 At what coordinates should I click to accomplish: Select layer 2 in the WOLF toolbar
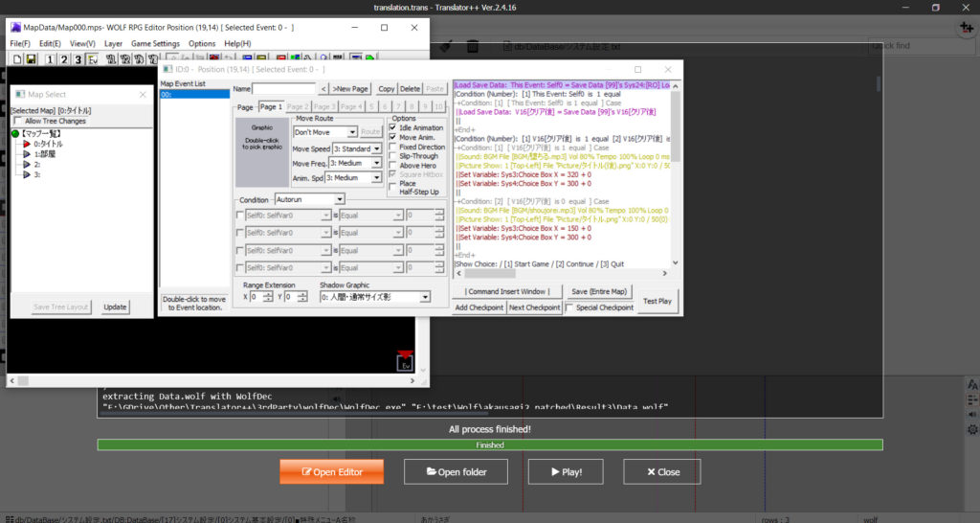[x=64, y=58]
